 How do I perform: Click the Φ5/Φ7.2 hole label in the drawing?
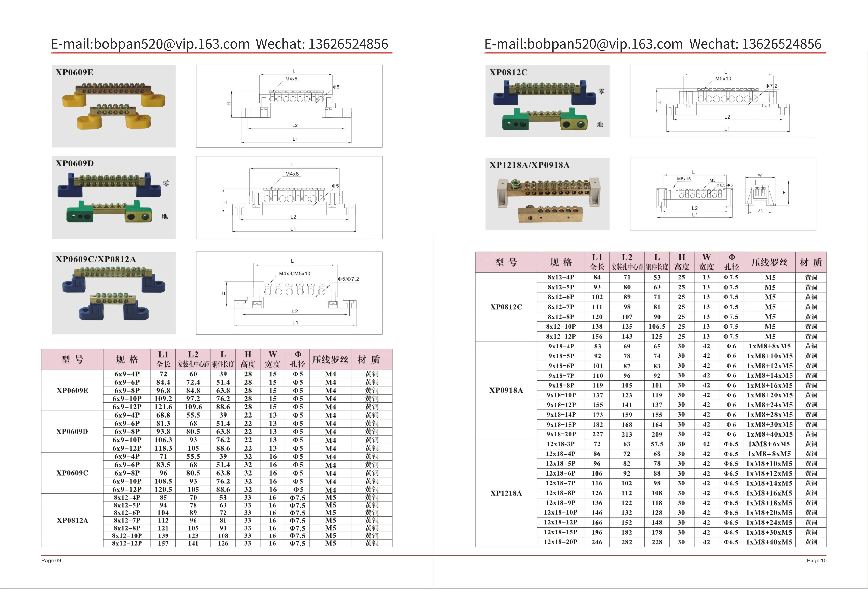click(348, 279)
